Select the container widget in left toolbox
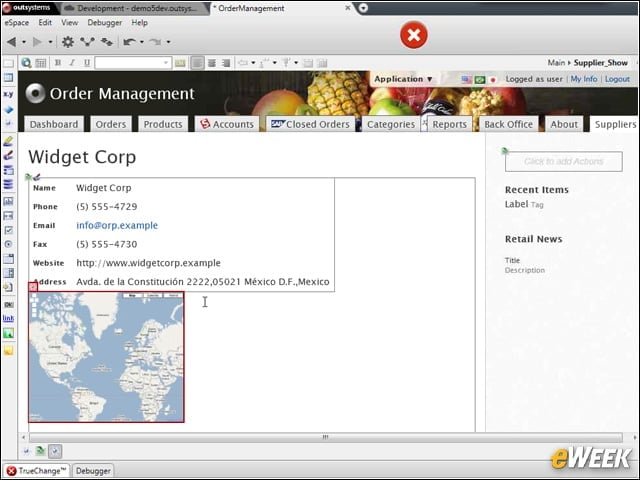Screen dimensions: 640x480 click(x=8, y=63)
